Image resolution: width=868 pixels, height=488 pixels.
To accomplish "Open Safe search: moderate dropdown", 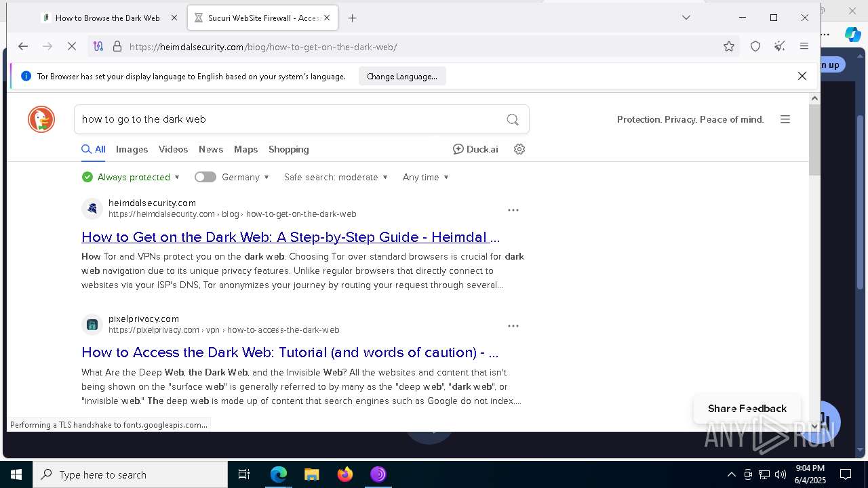I will (x=336, y=177).
